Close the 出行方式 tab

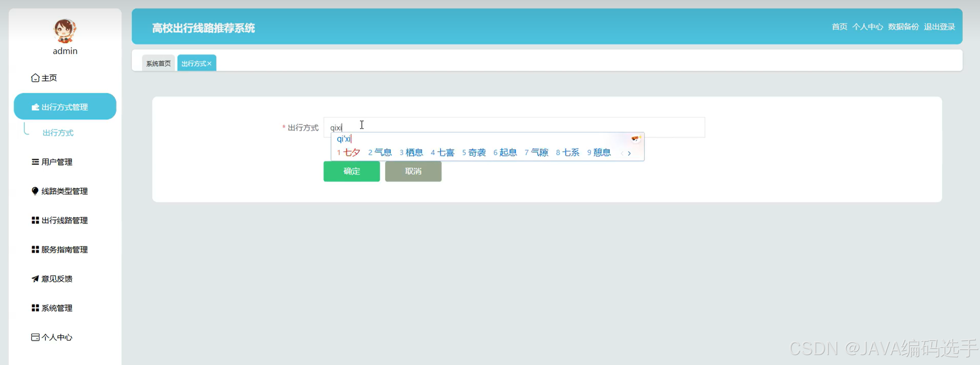point(209,63)
